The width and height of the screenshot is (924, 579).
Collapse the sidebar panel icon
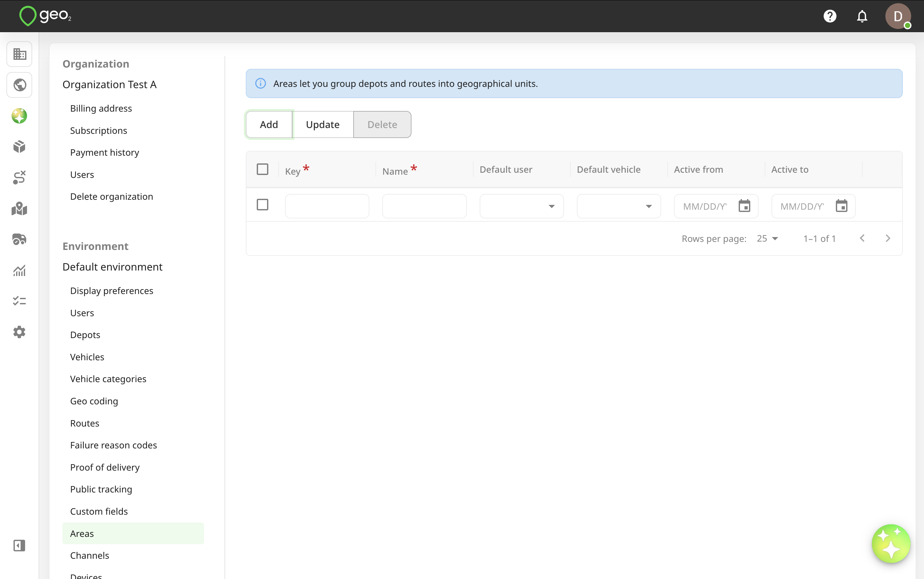pos(20,545)
